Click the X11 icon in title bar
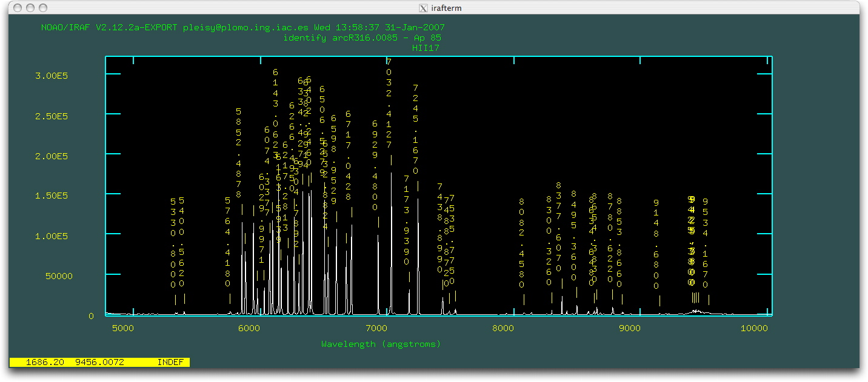868x382 pixels. [423, 8]
